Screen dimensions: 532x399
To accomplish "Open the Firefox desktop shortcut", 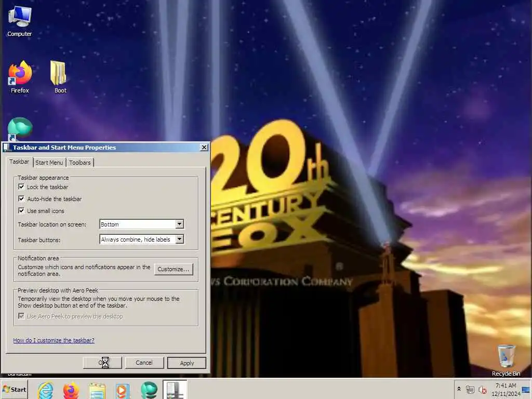I will pyautogui.click(x=20, y=77).
